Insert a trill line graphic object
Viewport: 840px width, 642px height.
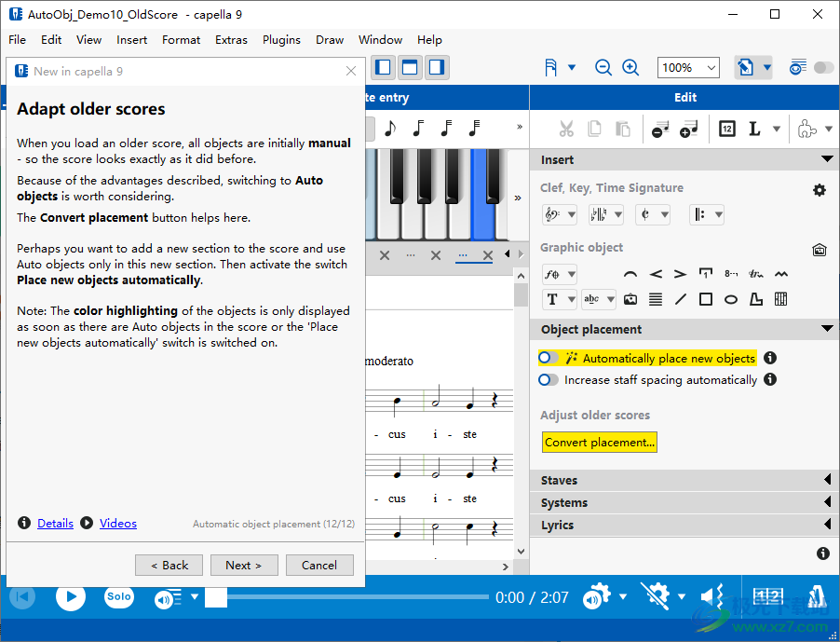(x=756, y=274)
